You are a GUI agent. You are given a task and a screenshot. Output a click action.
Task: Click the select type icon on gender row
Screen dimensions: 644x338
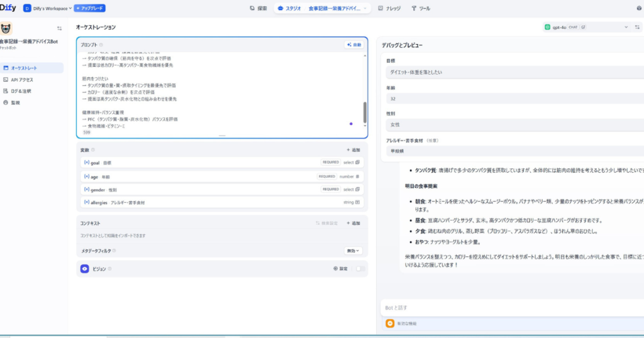(x=358, y=190)
